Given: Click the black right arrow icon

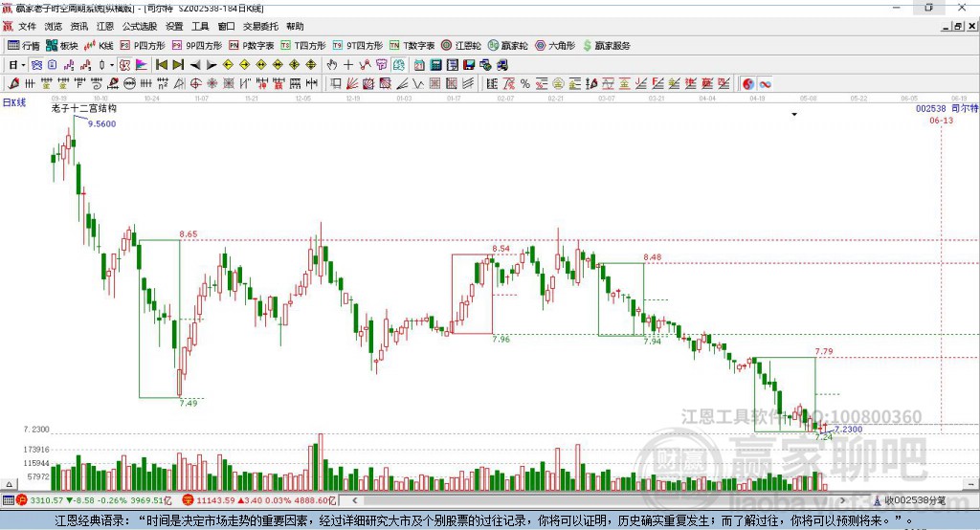Looking at the screenshot, I should point(212,64).
